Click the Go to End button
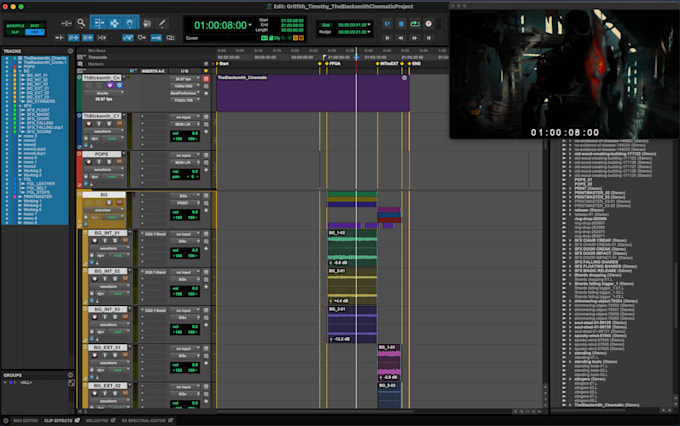This screenshot has height=426, width=680. tap(428, 38)
